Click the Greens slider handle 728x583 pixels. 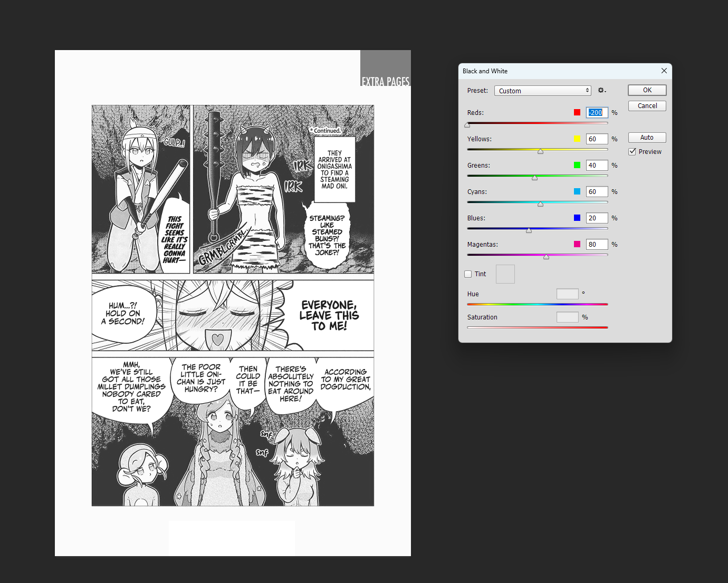pyautogui.click(x=534, y=178)
